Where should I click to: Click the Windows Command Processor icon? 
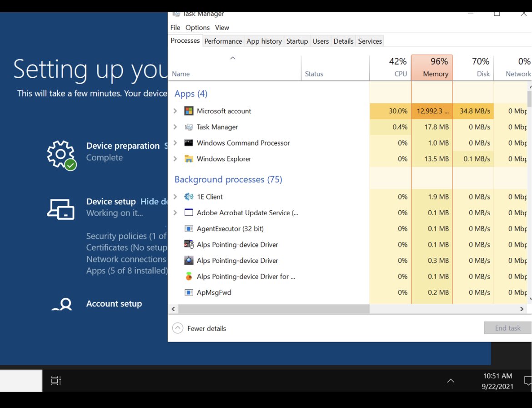click(189, 143)
